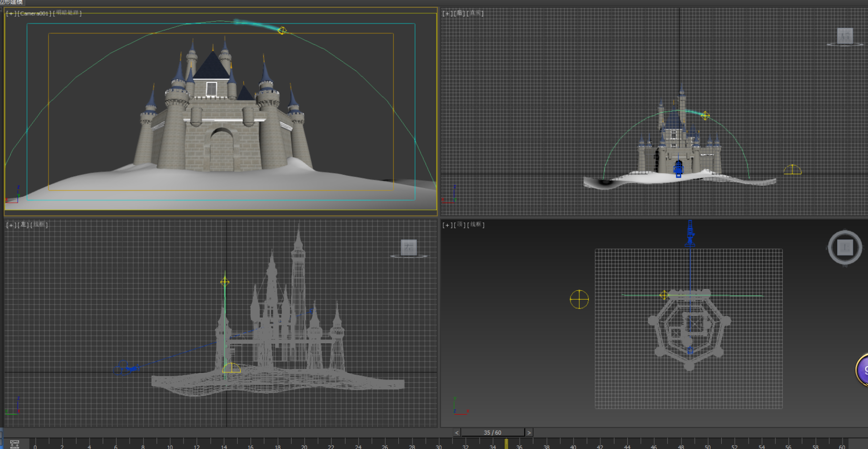Viewport: 868px width, 449px height.
Task: Click the 35 / 60 time slider handle
Action: tap(493, 433)
